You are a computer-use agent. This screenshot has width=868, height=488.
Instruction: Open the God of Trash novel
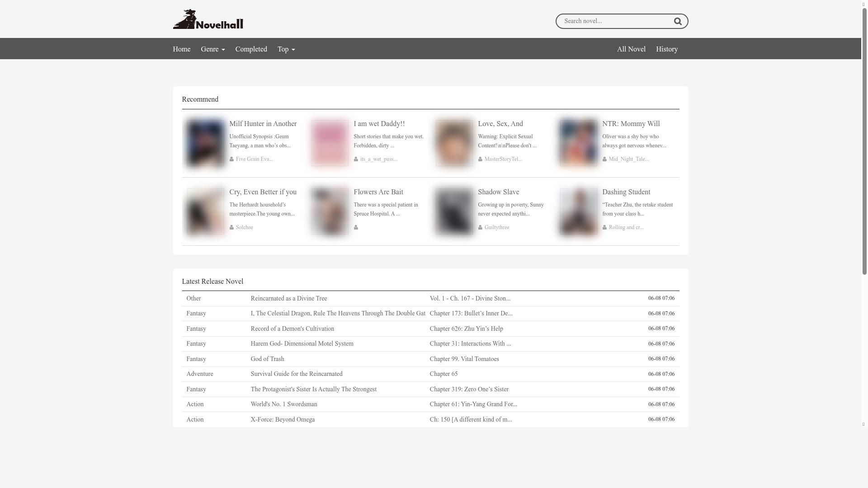coord(267,359)
